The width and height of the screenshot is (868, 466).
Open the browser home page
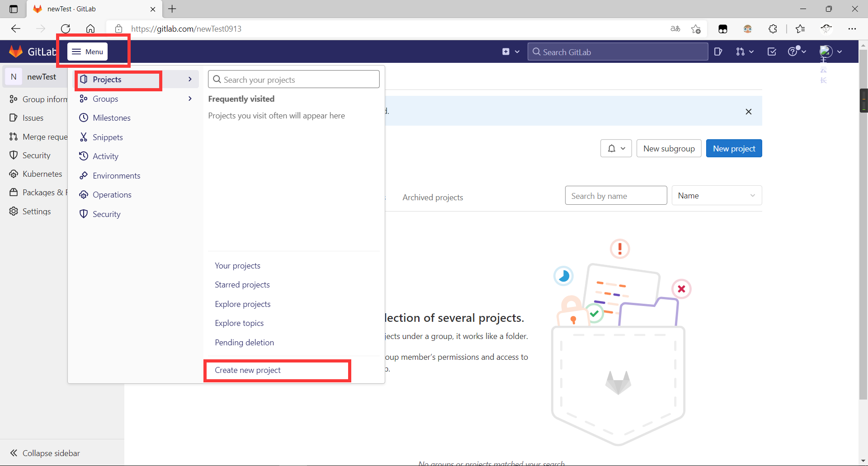pos(90,28)
